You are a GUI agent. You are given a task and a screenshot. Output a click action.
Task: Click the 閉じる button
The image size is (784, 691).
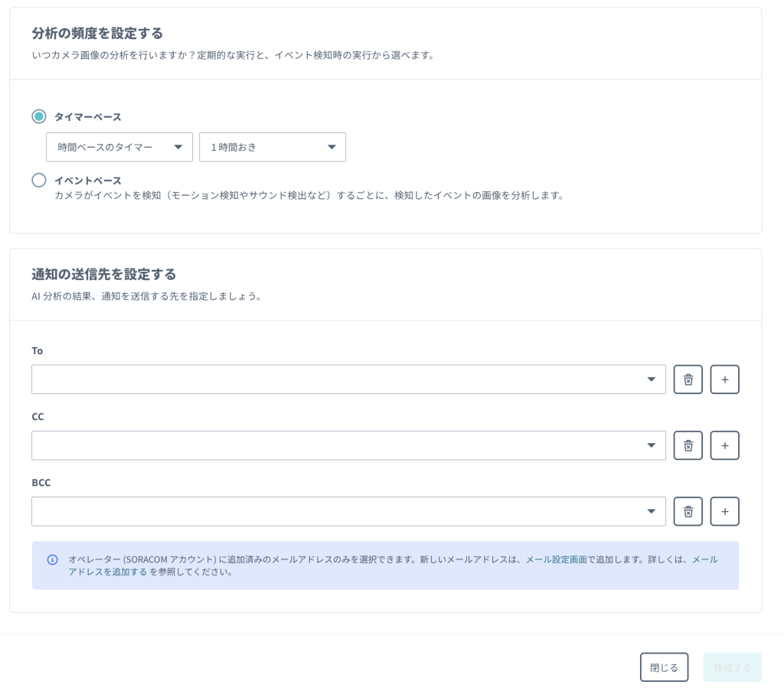coord(664,667)
